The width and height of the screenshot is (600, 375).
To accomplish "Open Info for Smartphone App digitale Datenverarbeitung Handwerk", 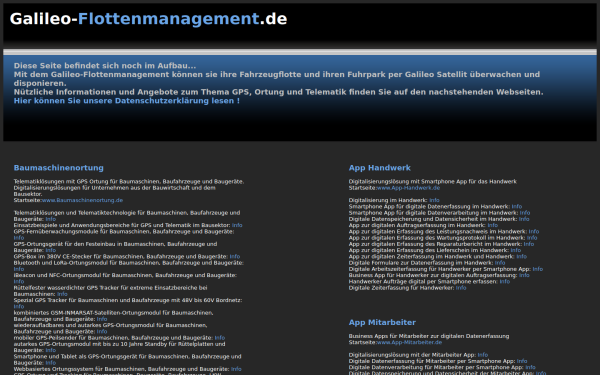I will click(525, 213).
